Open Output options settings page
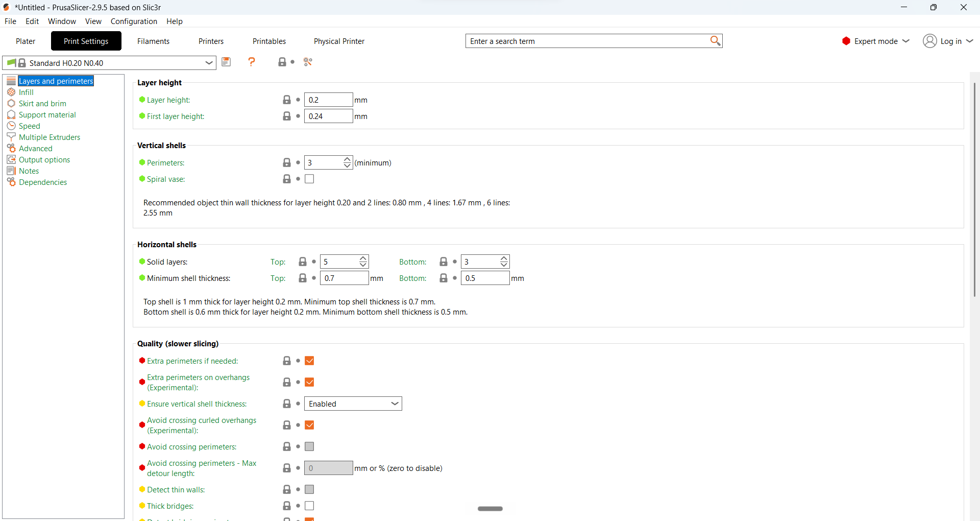 [44, 159]
